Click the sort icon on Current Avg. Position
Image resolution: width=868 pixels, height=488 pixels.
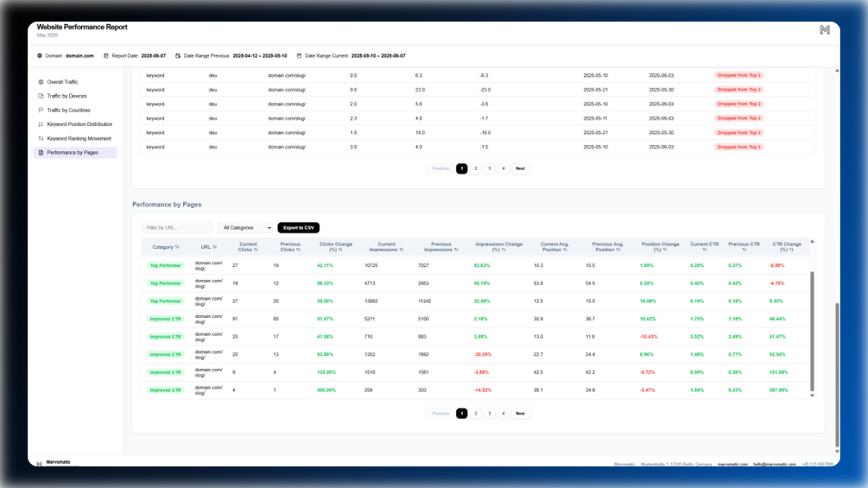coord(565,250)
